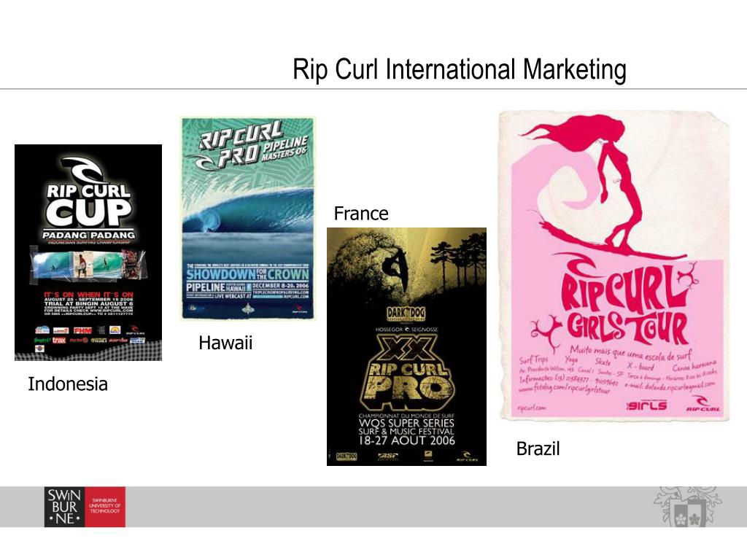Select the Rip Curl Pro Pipeline Masters poster
This screenshot has width=747, height=560.
[x=248, y=219]
